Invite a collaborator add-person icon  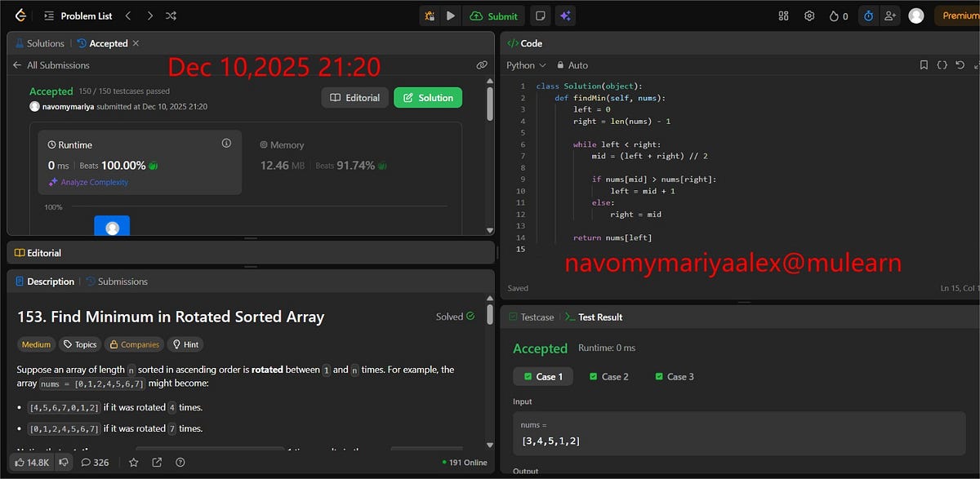[889, 16]
